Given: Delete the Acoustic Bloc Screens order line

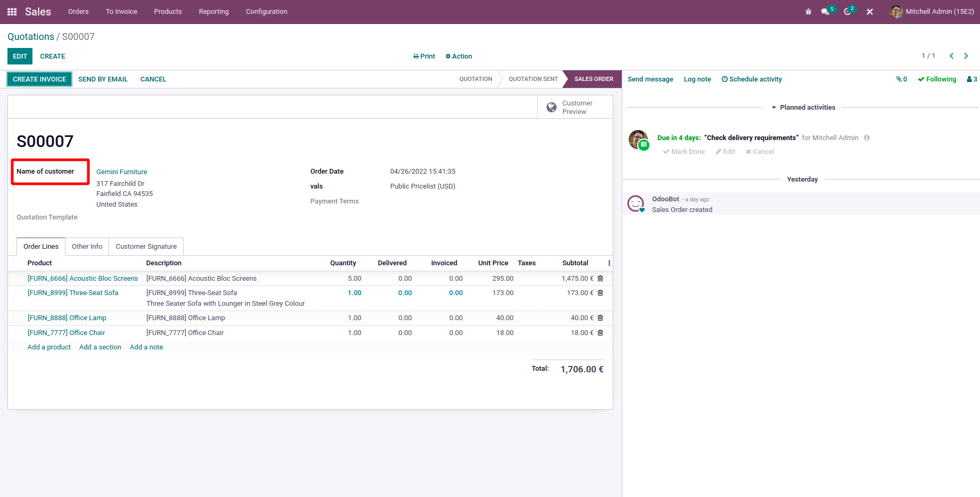Looking at the screenshot, I should [600, 279].
